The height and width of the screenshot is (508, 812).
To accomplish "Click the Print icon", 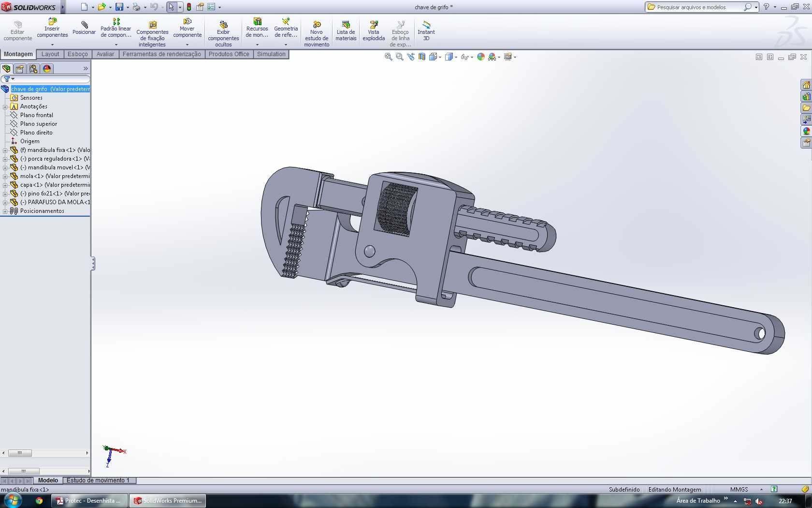I will [136, 7].
